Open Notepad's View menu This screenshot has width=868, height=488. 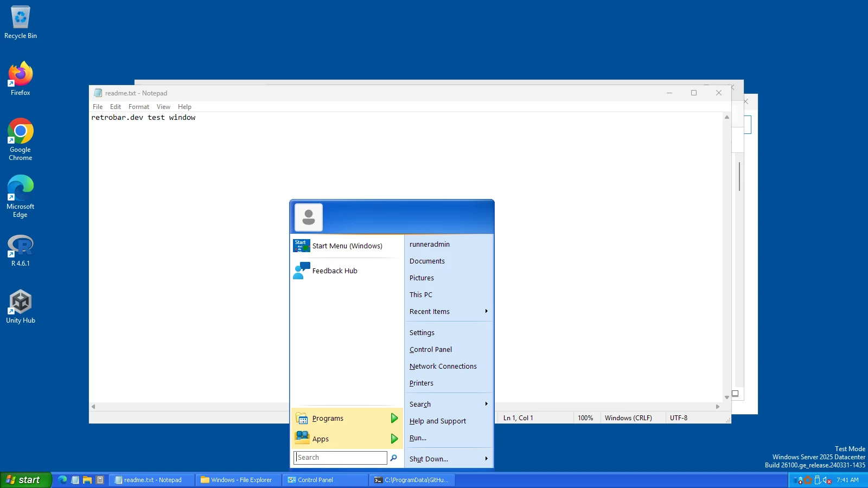pos(163,107)
